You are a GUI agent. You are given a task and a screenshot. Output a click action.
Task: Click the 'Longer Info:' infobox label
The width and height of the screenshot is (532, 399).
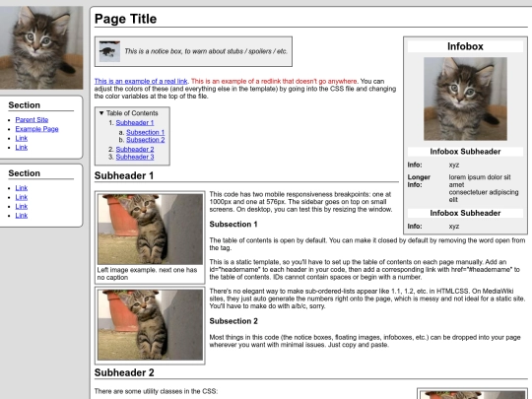[419, 181]
